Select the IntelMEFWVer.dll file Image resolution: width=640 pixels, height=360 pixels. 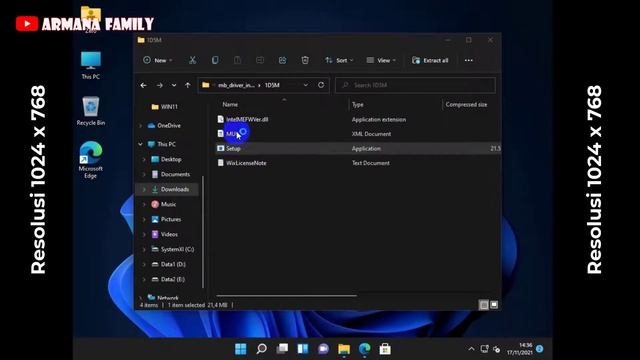(x=247, y=119)
